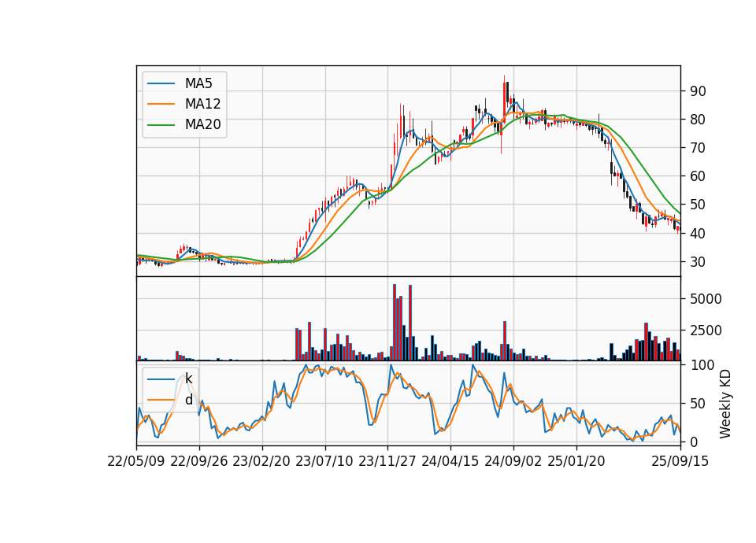Click the 24/04/15 date tick label
The image size is (756, 543).
(x=450, y=462)
